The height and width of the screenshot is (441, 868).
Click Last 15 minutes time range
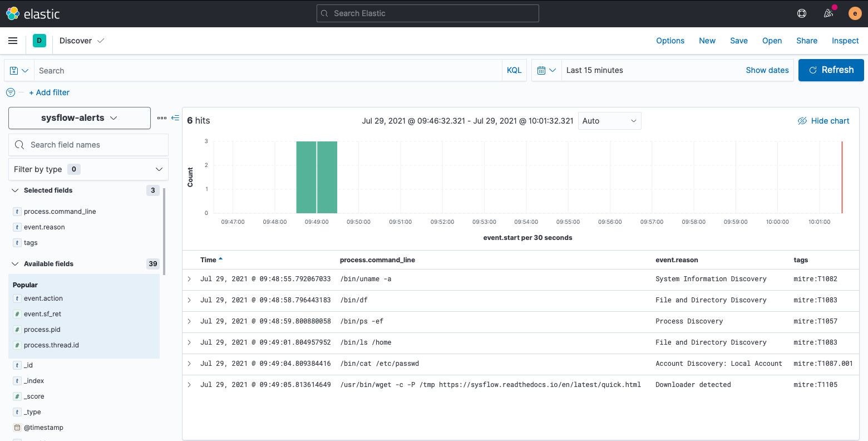click(595, 70)
